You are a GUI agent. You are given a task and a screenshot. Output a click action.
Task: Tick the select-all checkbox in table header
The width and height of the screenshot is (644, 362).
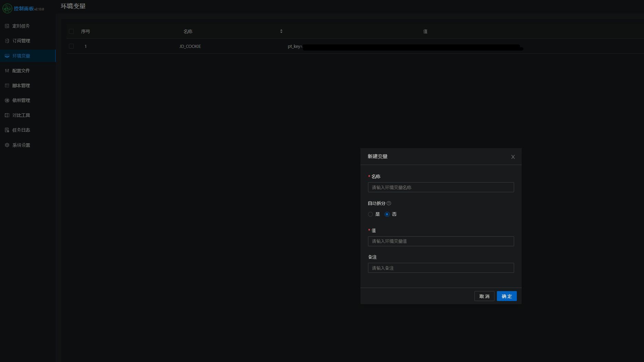[71, 31]
